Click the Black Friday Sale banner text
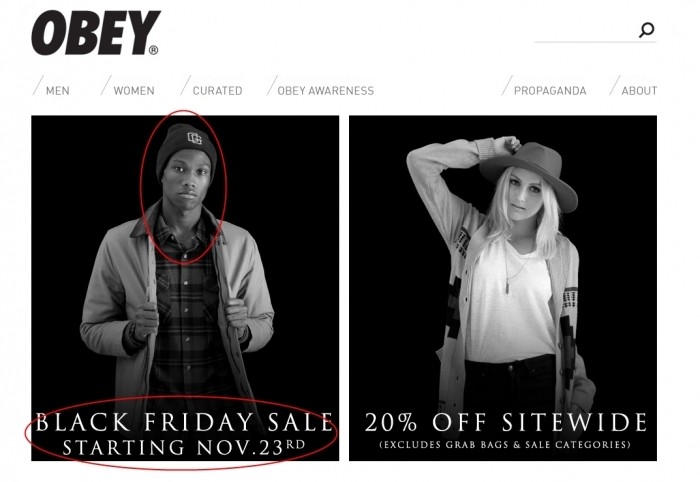700x482 pixels. click(x=184, y=422)
